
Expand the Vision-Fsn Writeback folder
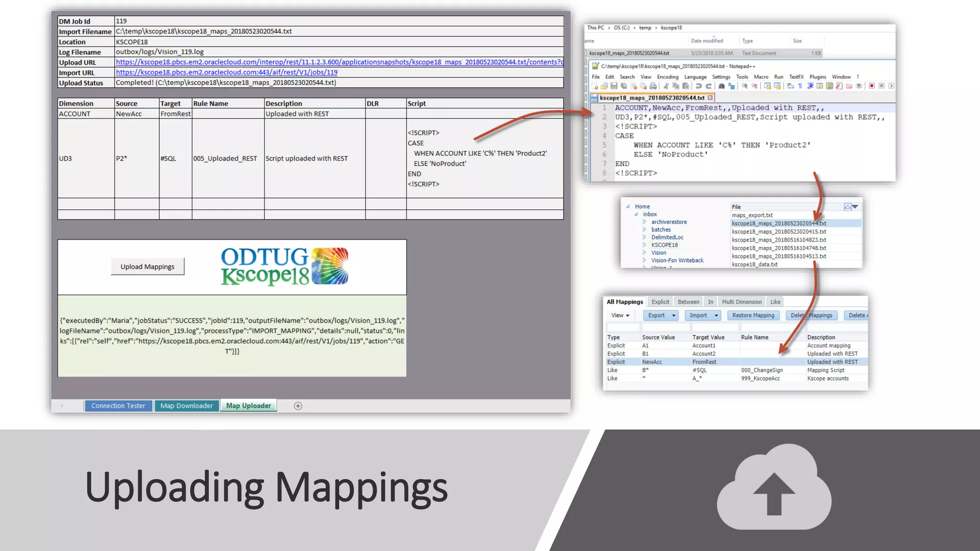pos(644,260)
